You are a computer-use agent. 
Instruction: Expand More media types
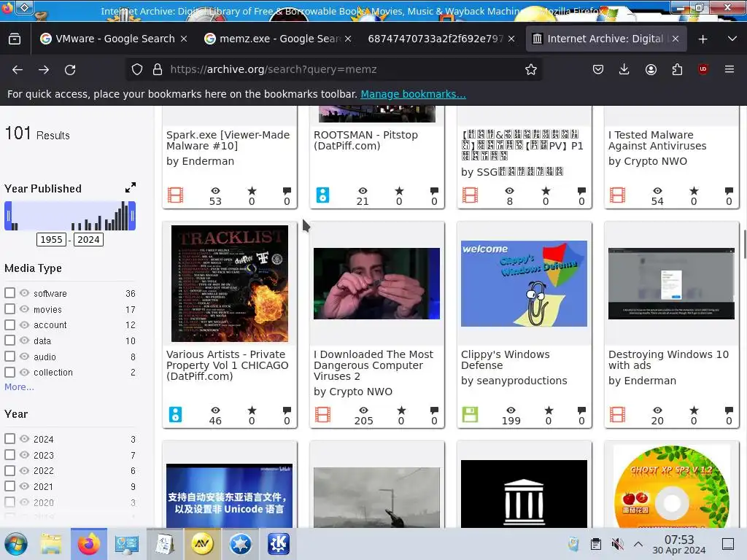coord(19,386)
